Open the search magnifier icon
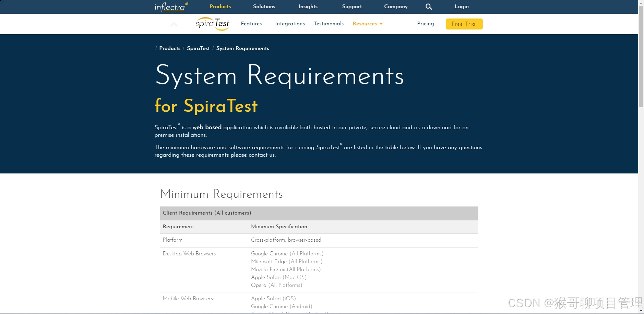This screenshot has height=314, width=644. tap(429, 7)
